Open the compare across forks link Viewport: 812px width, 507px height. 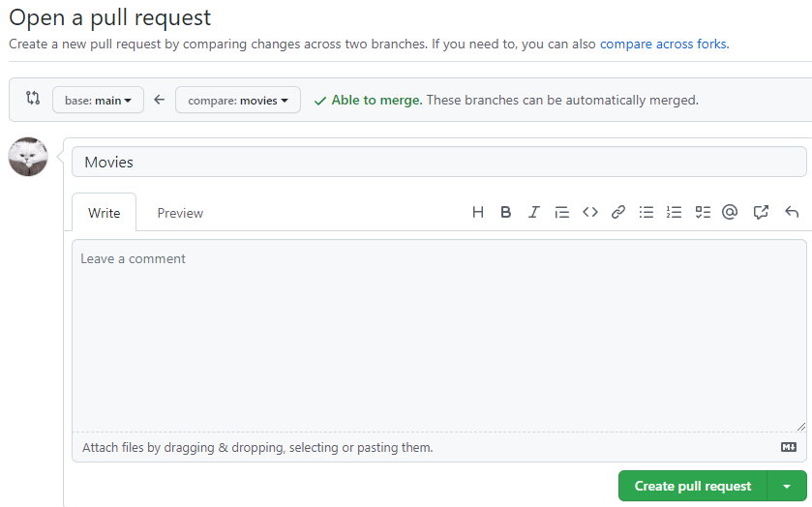663,44
